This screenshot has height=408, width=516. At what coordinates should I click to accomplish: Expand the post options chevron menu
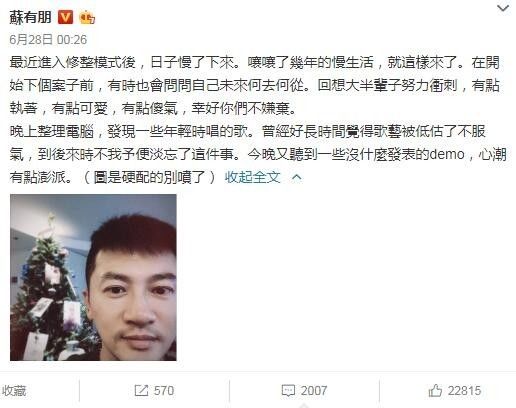point(503,8)
